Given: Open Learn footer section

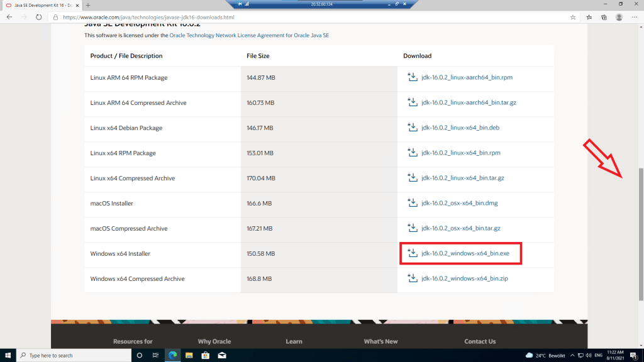Looking at the screenshot, I should pyautogui.click(x=294, y=341).
